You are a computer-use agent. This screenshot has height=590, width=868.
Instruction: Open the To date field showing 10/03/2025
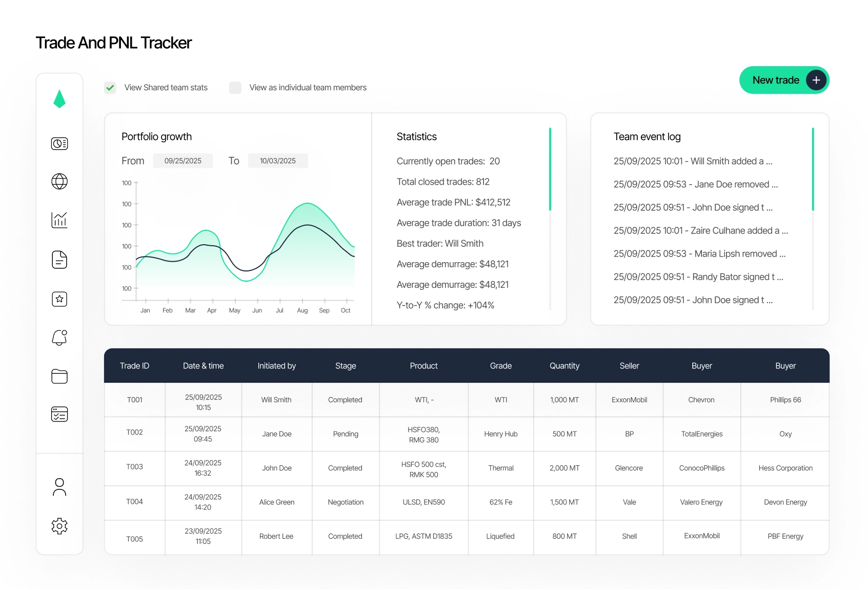[278, 161]
